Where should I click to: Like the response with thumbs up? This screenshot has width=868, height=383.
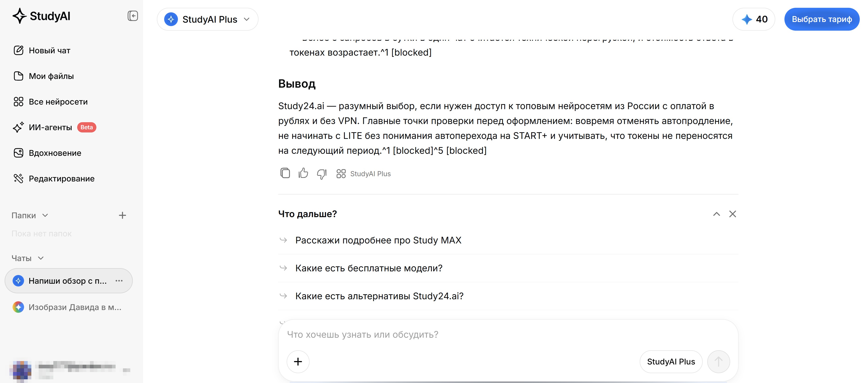(x=303, y=173)
